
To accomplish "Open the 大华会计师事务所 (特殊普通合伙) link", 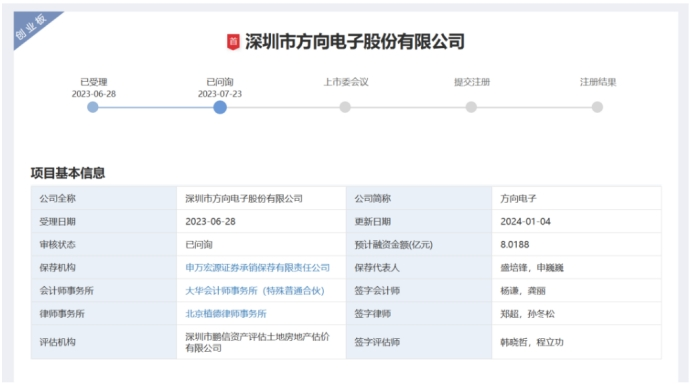I will pyautogui.click(x=255, y=290).
